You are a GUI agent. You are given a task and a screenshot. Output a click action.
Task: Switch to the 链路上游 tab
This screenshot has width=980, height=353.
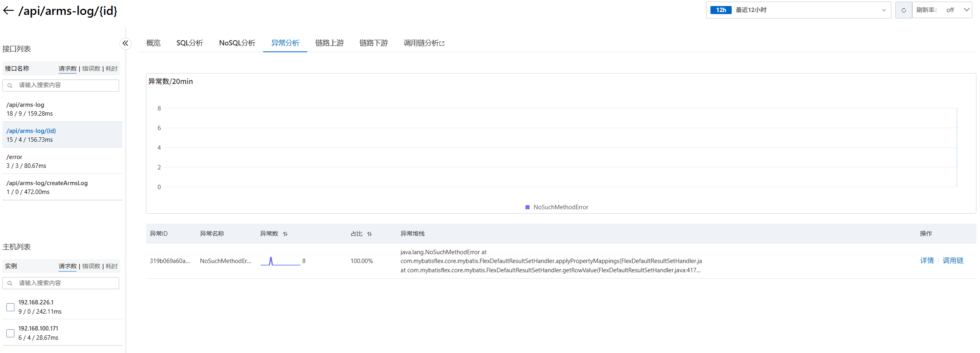pos(329,43)
